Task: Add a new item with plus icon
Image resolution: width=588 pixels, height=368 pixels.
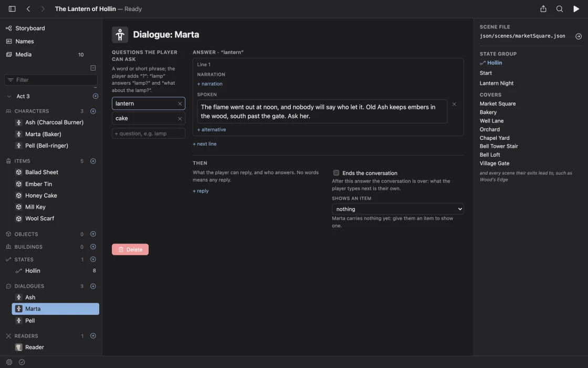Action: point(93,161)
